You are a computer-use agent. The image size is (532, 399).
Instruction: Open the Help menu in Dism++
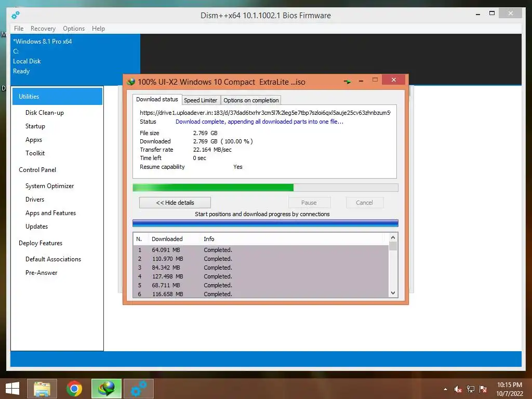[x=98, y=29]
